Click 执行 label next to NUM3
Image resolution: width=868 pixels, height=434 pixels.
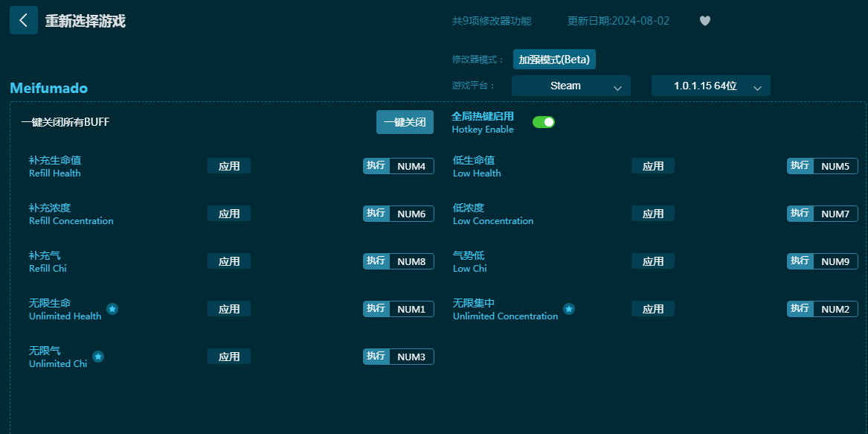376,357
